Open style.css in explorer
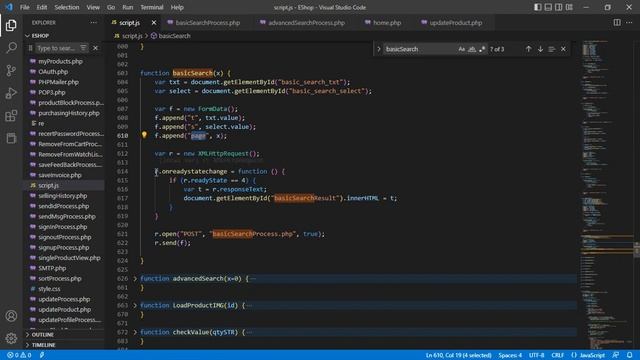This screenshot has width=640, height=360. [x=49, y=289]
